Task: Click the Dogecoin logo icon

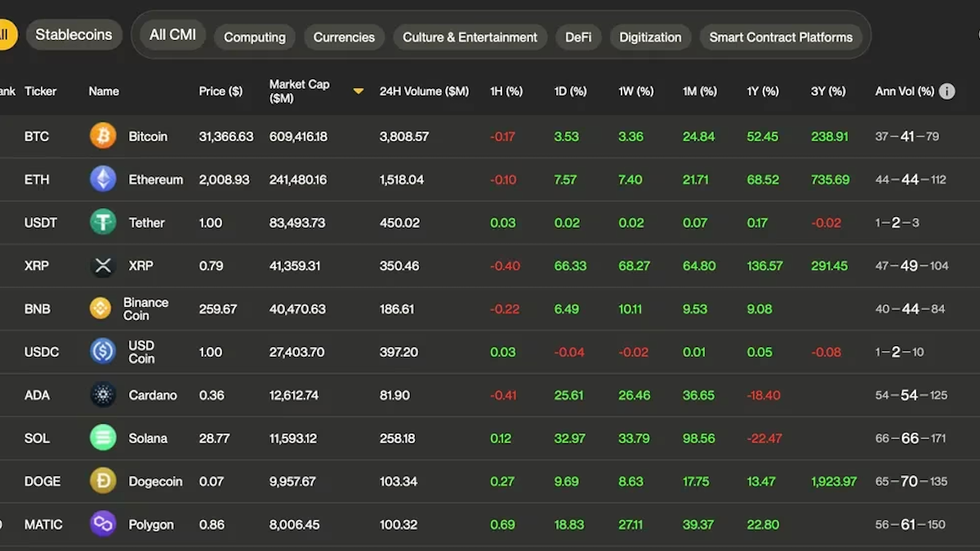Action: point(103,481)
